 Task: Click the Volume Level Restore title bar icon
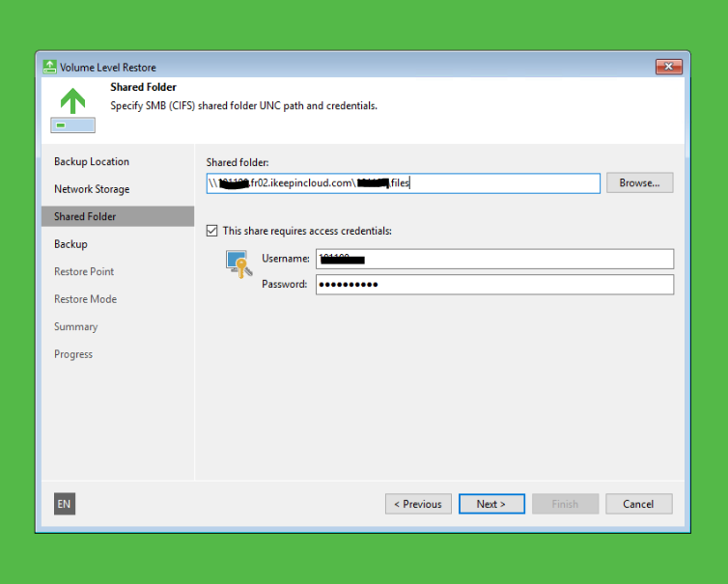tap(49, 67)
